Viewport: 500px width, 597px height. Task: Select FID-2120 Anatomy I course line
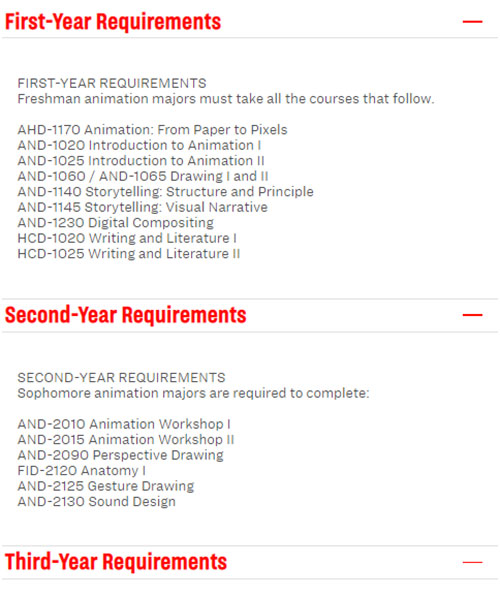(81, 471)
